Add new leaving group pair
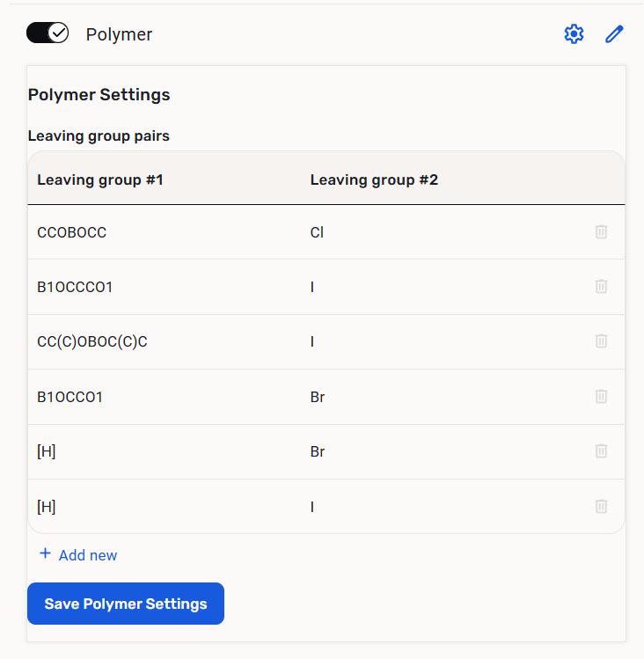 point(87,555)
